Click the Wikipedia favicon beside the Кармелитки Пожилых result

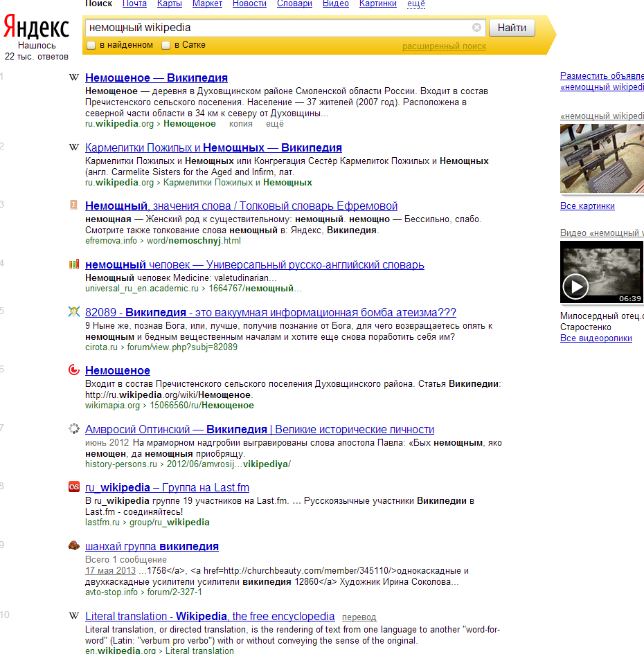click(x=74, y=147)
